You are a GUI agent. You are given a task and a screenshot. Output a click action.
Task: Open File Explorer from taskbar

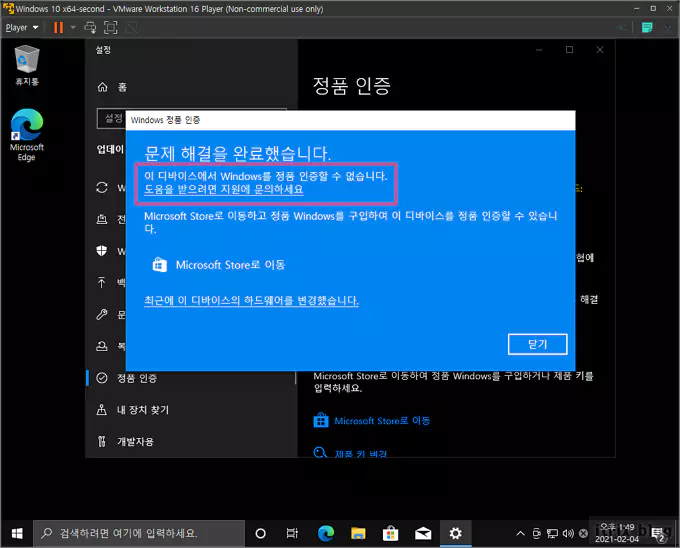point(358,533)
